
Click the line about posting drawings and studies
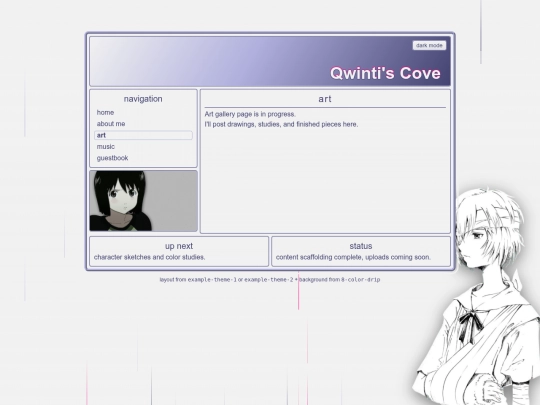[281, 124]
